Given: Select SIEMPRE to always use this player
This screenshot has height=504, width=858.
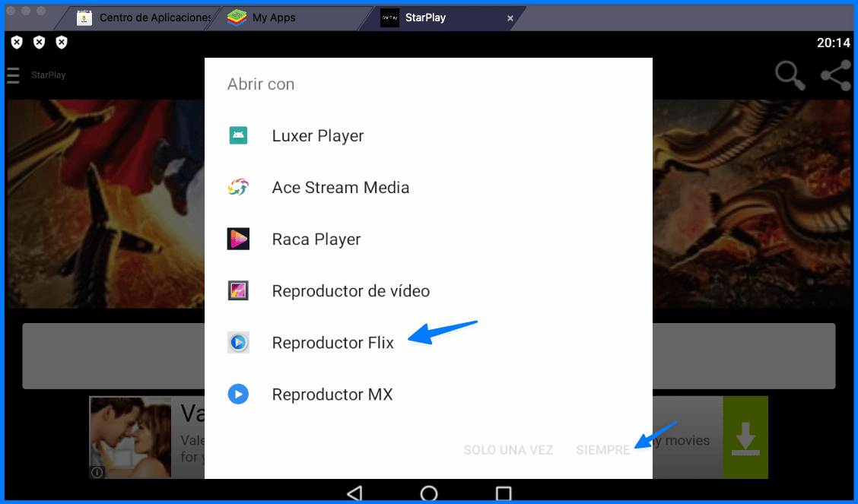Looking at the screenshot, I should [x=602, y=449].
